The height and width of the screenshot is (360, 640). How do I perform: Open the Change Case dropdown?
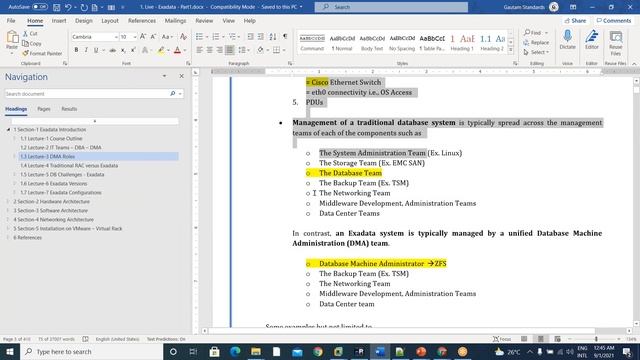tap(167, 37)
